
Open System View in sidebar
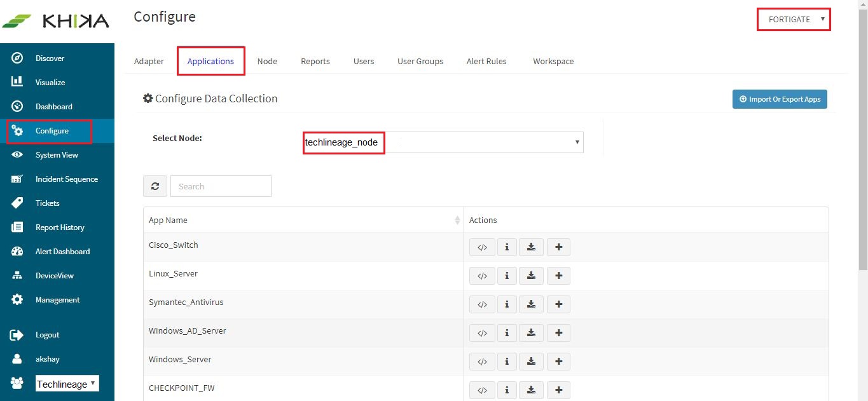click(x=57, y=155)
